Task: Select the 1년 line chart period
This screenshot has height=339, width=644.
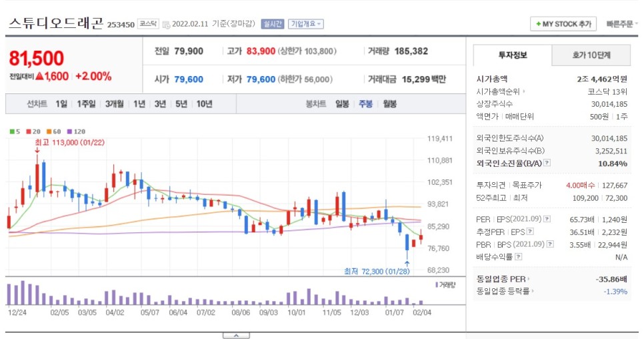Action: pyautogui.click(x=139, y=104)
